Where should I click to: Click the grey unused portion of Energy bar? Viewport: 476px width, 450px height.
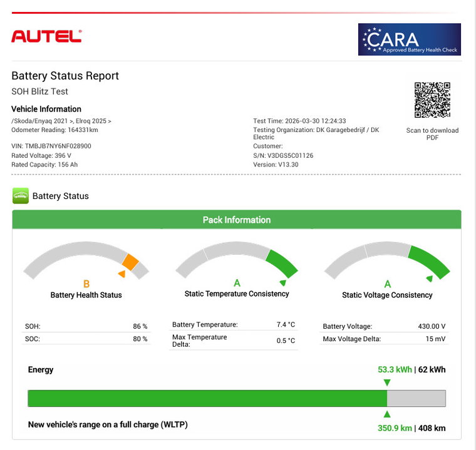[x=416, y=399]
